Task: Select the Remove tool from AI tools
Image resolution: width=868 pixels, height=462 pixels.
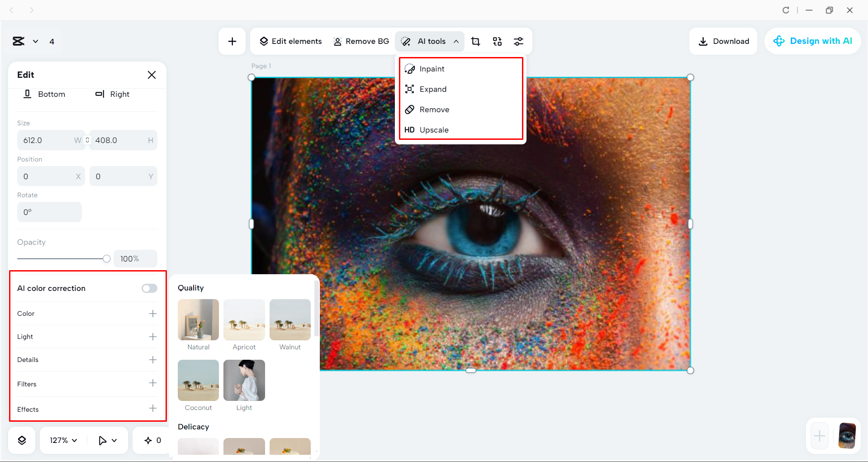Action: pos(434,109)
